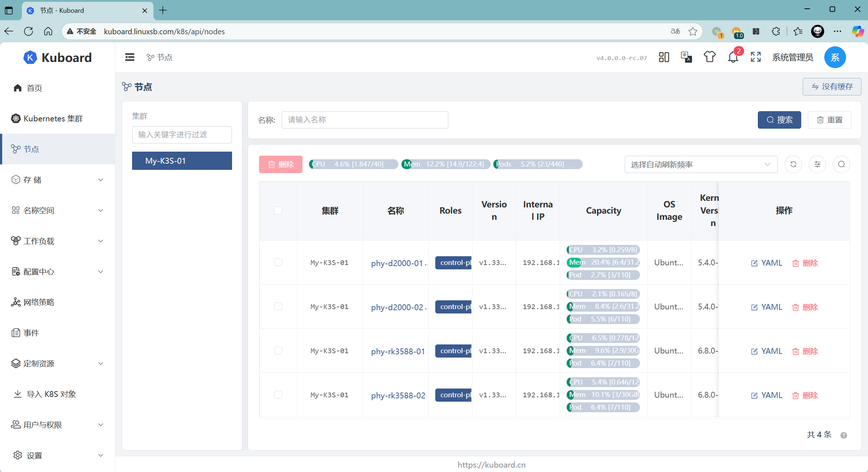Collapse the sidebar with the hamburger icon
Viewport: 868px width, 472px height.
click(x=130, y=57)
